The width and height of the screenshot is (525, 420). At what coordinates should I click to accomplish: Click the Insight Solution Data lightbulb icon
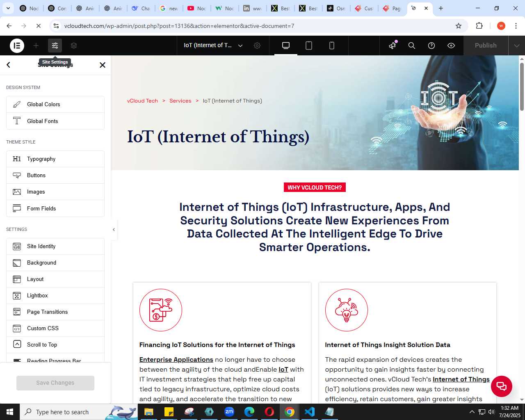tap(347, 310)
